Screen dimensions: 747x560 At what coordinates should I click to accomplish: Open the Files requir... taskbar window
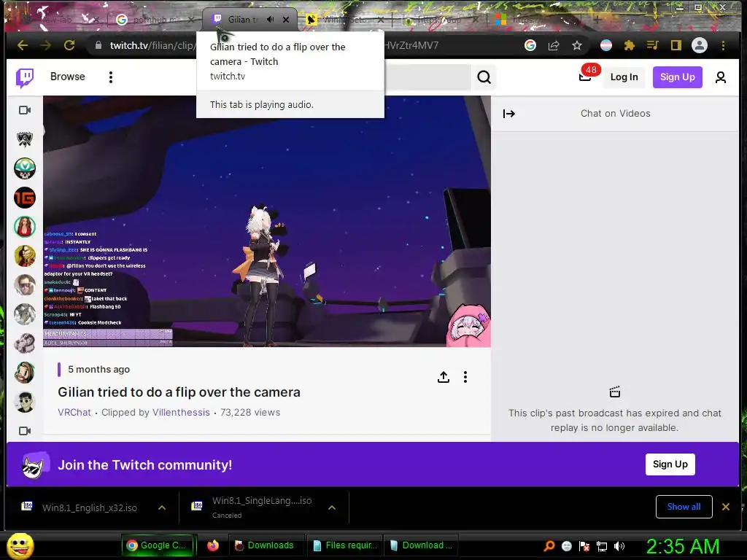point(345,545)
